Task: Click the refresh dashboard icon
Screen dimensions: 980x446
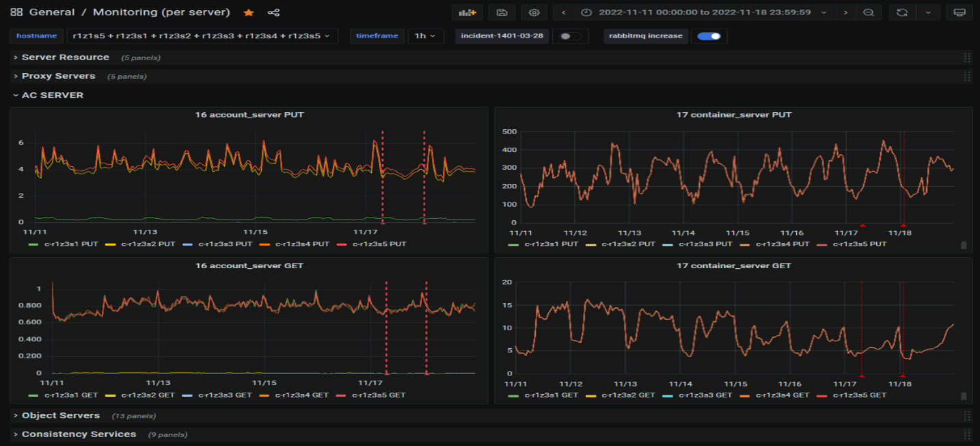Action: tap(902, 12)
